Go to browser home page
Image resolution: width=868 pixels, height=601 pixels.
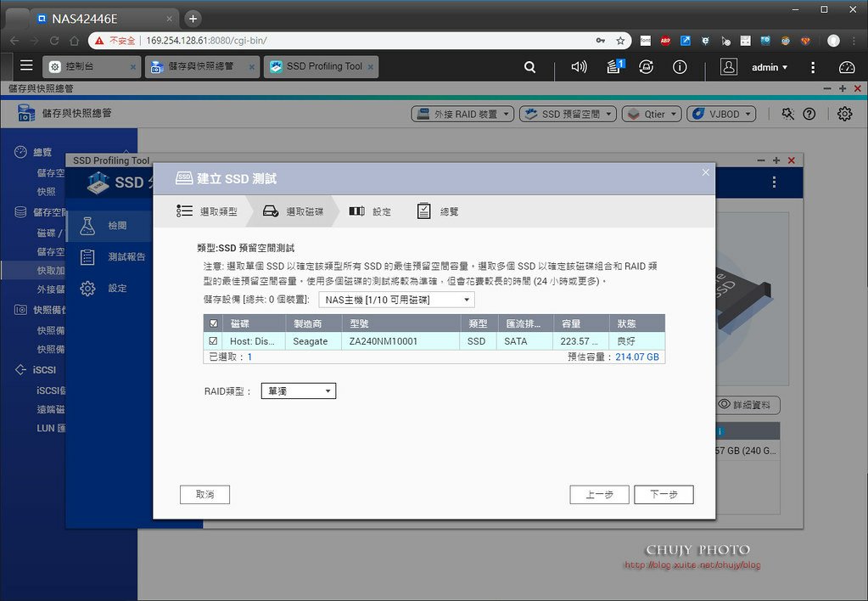point(74,41)
